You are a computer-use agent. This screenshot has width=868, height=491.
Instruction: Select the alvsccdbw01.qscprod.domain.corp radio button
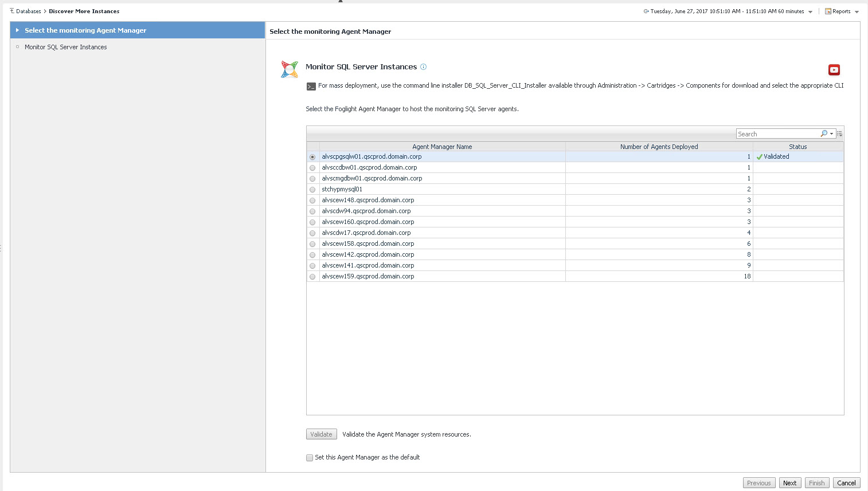tap(312, 168)
